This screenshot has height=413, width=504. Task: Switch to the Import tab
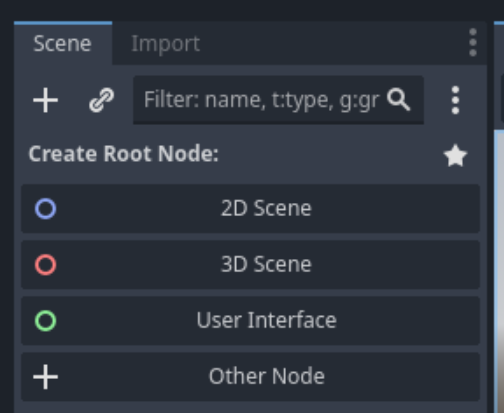point(165,43)
